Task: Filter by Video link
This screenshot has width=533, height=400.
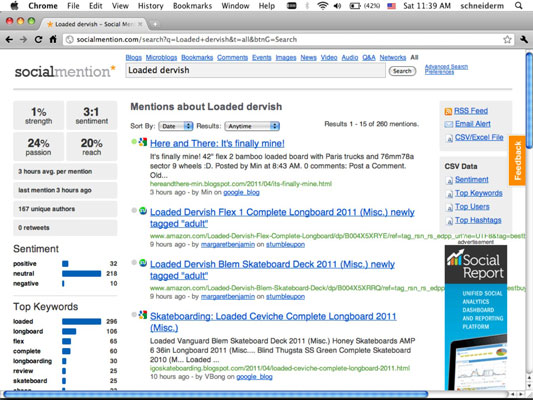Action: point(329,57)
